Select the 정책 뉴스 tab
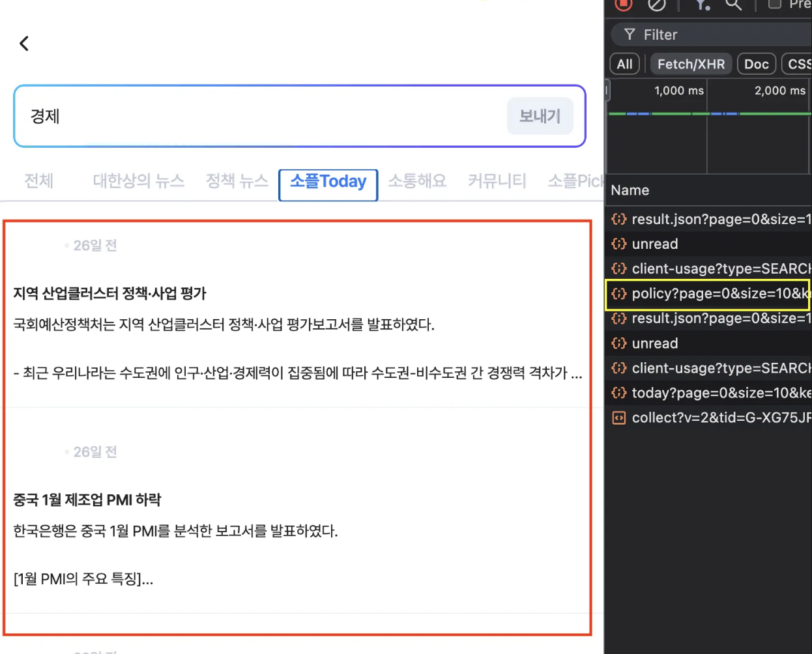The image size is (812, 654). [237, 180]
